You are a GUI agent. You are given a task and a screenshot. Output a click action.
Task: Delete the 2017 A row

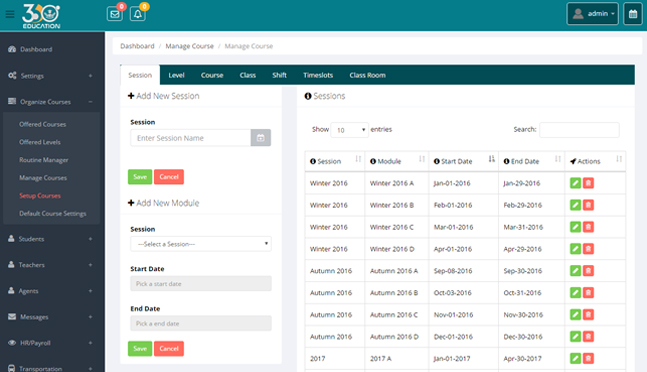[588, 358]
